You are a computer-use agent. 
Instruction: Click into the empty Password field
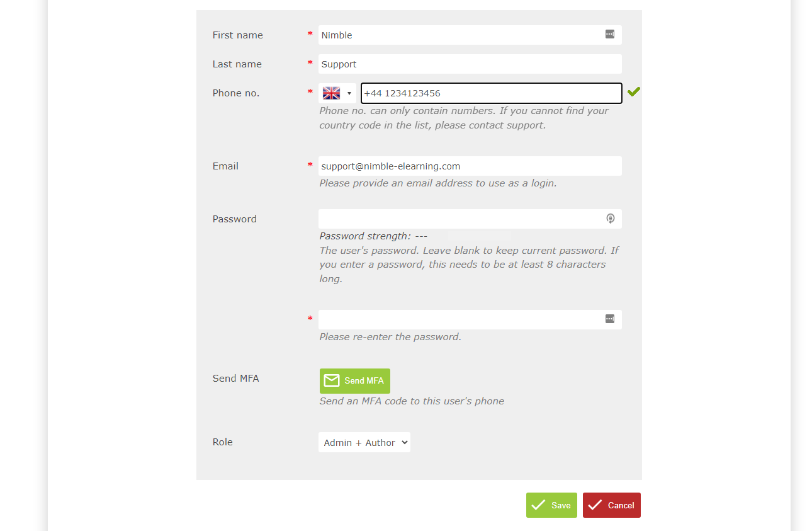point(470,219)
